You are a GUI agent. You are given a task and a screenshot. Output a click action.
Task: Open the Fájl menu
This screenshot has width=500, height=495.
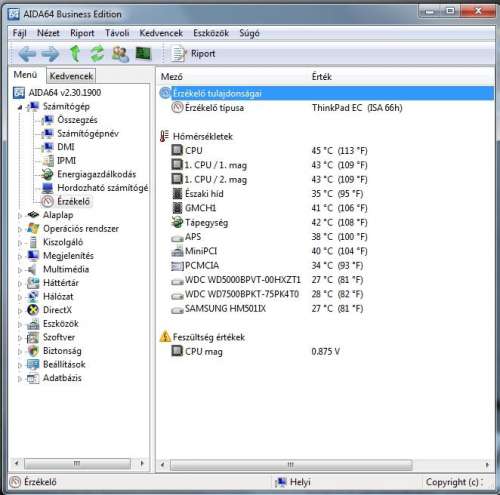click(19, 33)
